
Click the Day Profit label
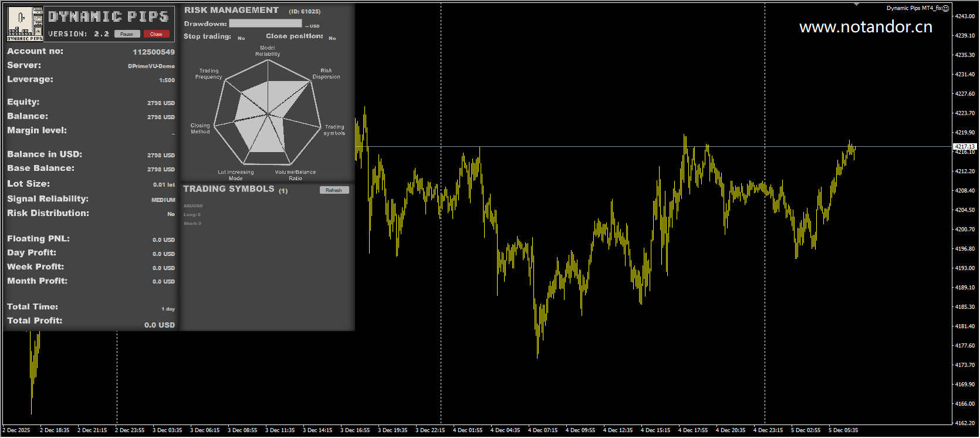32,253
